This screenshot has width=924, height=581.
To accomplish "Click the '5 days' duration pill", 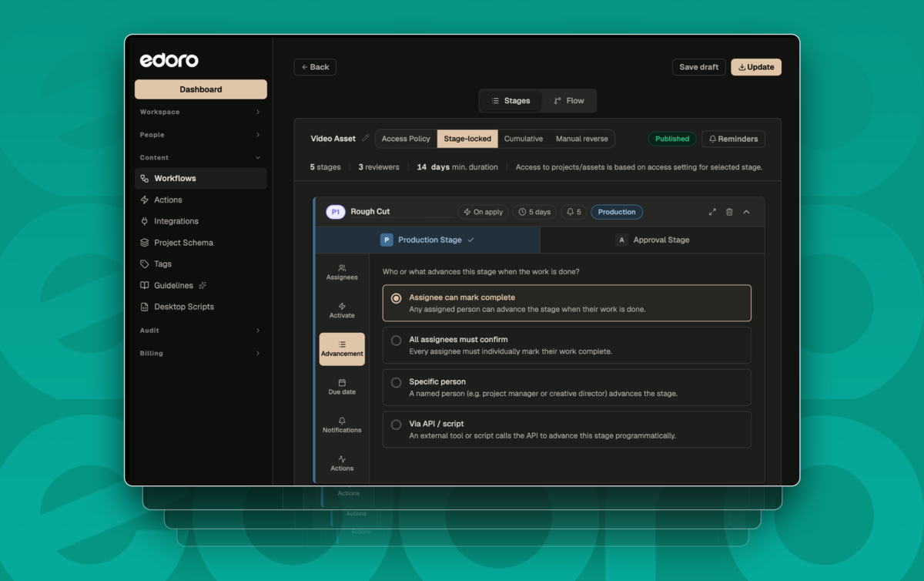I will point(534,212).
